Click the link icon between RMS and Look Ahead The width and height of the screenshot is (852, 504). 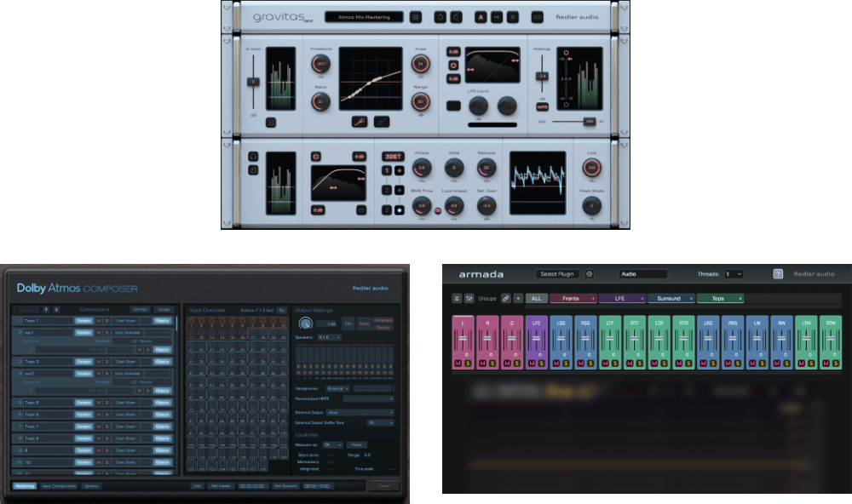(438, 210)
